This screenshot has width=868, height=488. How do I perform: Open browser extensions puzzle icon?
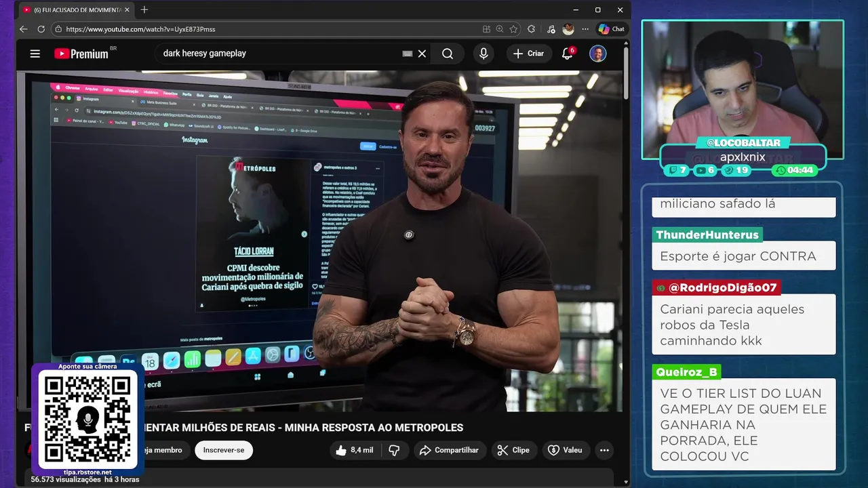(x=531, y=29)
